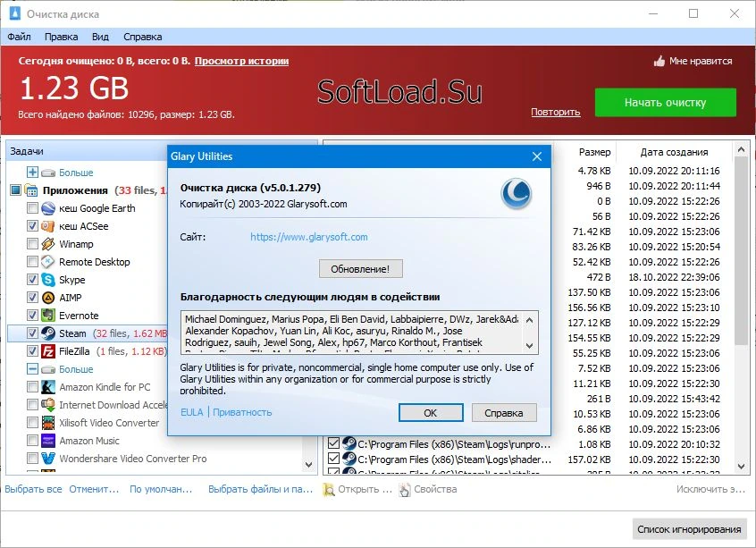Uncheck the кеш ACSee checkbox

click(x=32, y=226)
